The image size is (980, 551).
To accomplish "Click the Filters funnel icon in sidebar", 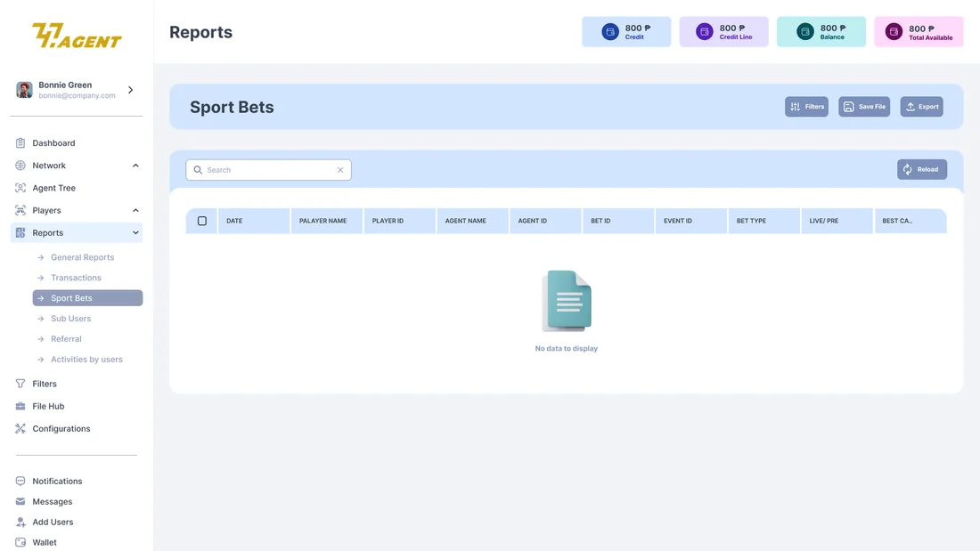I will (20, 384).
